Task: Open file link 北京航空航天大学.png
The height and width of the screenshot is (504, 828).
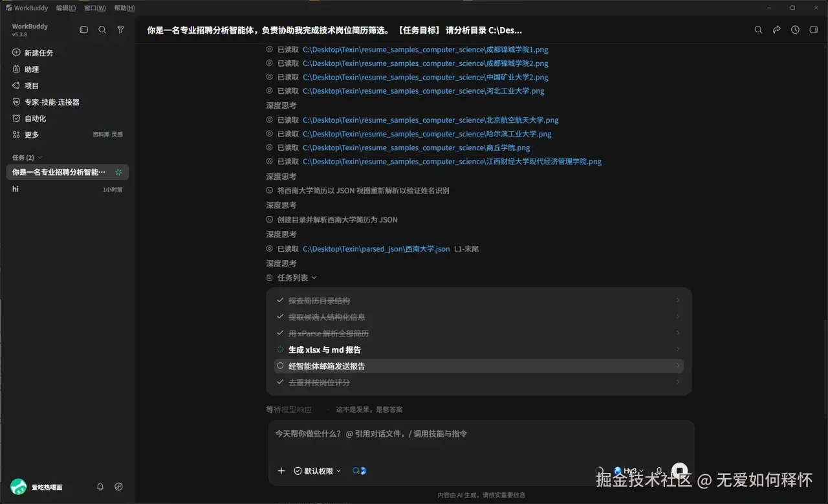Action: [430, 120]
